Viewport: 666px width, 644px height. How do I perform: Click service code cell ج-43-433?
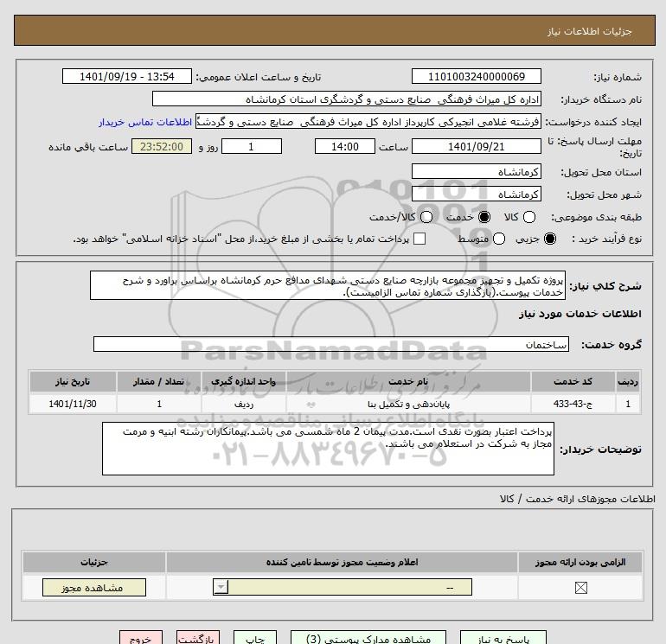pos(573,404)
